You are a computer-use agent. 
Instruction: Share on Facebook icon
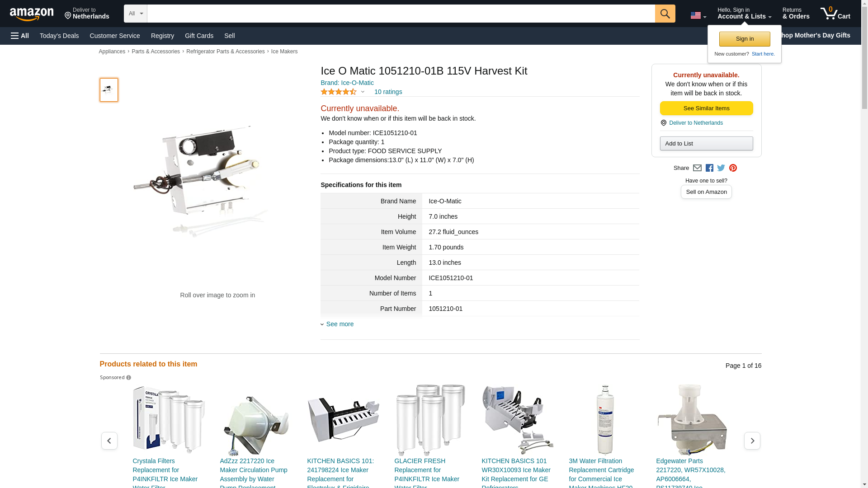pos(709,168)
